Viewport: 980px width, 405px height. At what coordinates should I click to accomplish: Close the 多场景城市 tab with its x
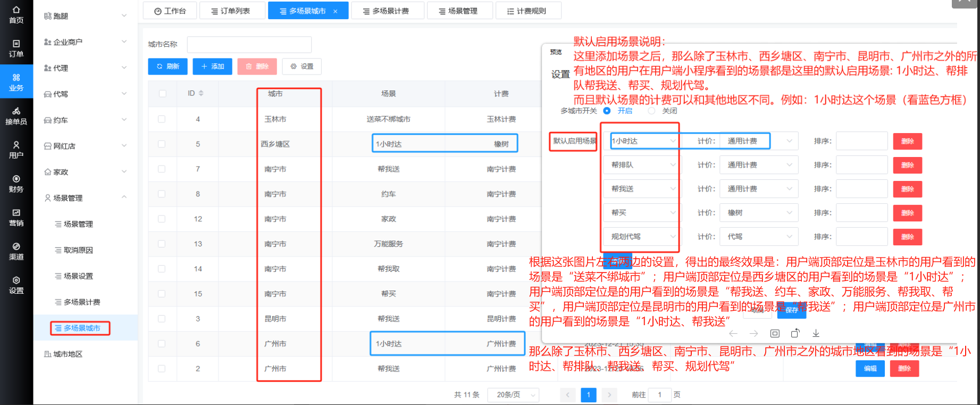pyautogui.click(x=335, y=11)
